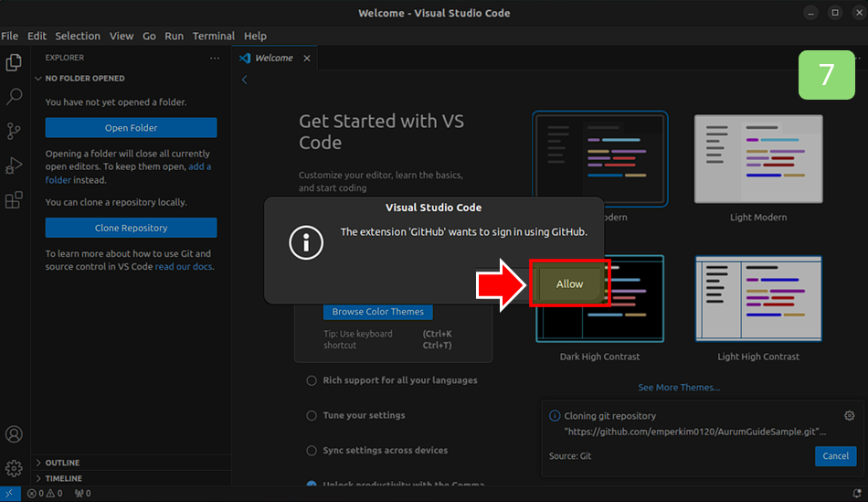Choose the Dark Modern theme preview
Image resolution: width=868 pixels, height=502 pixels.
(x=600, y=159)
